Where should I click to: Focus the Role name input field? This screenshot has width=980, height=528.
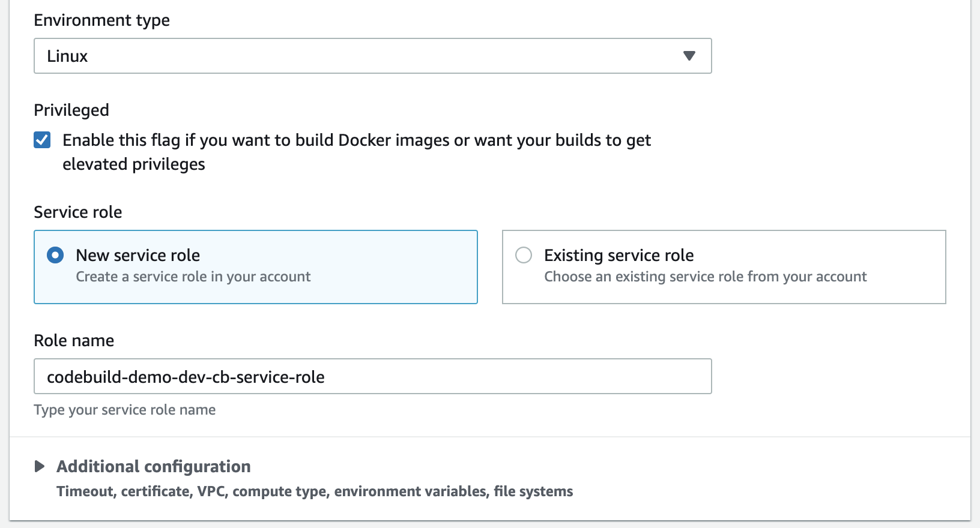point(372,376)
